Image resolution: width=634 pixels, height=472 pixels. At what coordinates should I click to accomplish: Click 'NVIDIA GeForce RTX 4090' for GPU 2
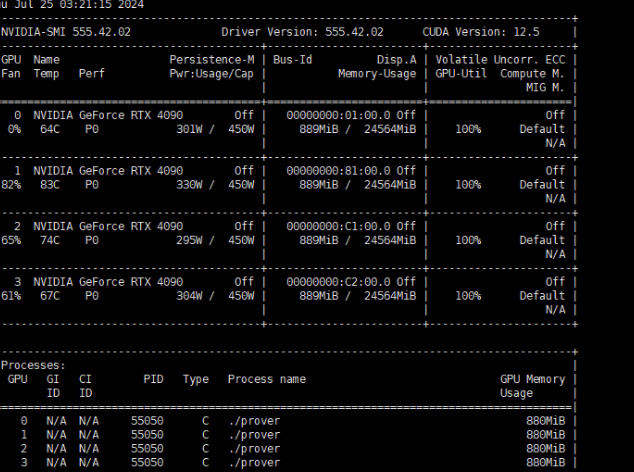click(108, 226)
